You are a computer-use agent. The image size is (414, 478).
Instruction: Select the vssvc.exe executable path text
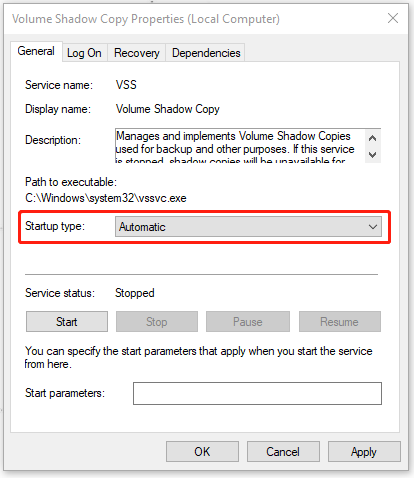pyautogui.click(x=106, y=198)
